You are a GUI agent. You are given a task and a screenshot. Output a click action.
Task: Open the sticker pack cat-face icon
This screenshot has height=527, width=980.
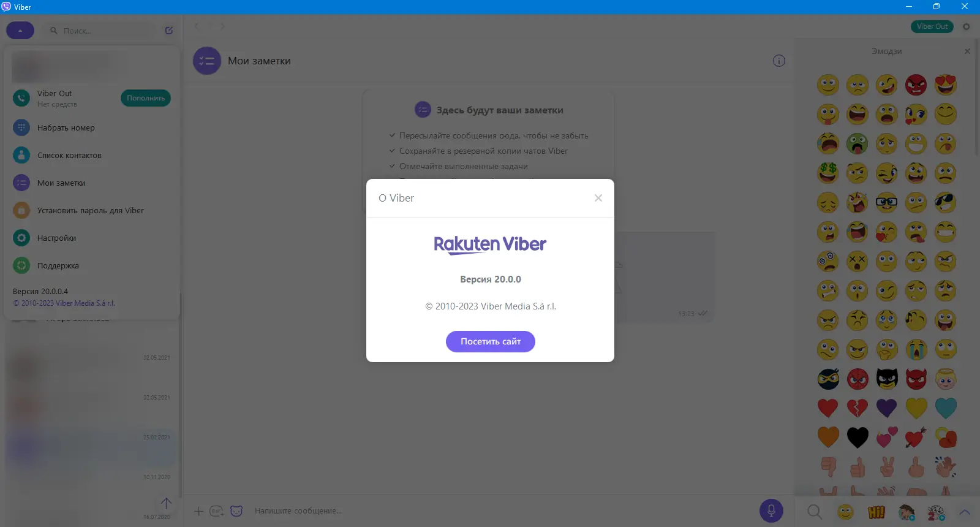pyautogui.click(x=236, y=511)
